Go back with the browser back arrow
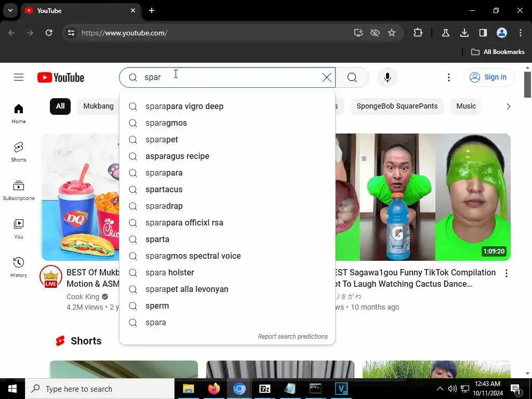This screenshot has height=399, width=532. coord(11,33)
